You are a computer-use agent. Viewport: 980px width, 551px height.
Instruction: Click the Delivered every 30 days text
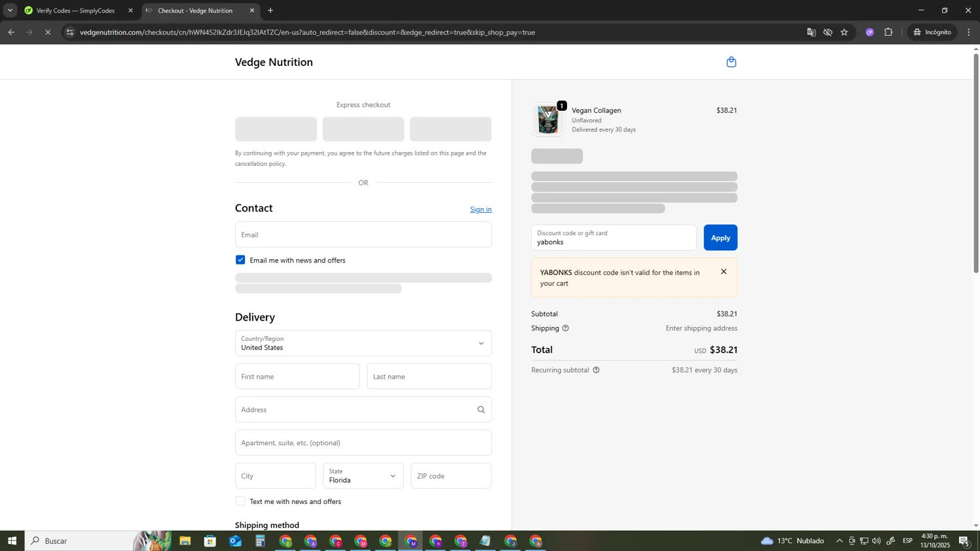[604, 130]
